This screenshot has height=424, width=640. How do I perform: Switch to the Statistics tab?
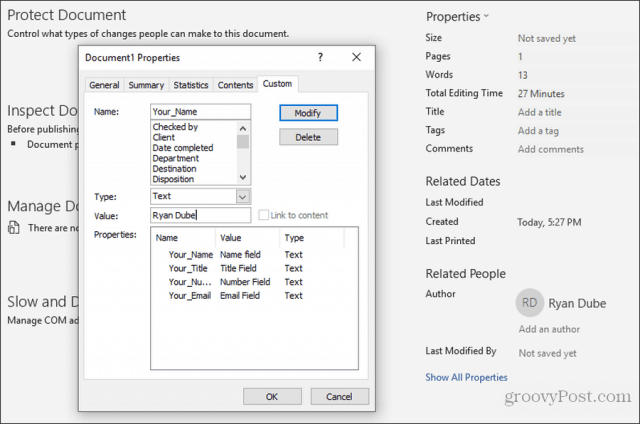point(191,85)
